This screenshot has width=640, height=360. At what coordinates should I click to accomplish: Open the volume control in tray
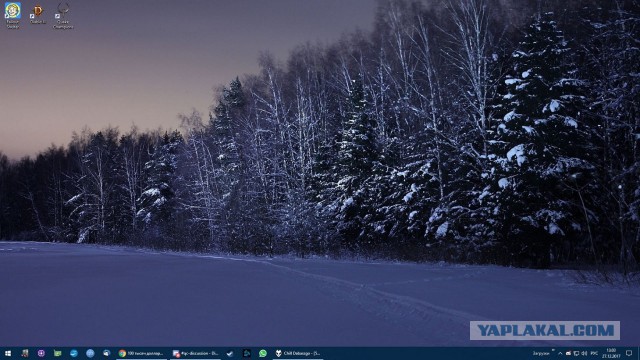[584, 353]
